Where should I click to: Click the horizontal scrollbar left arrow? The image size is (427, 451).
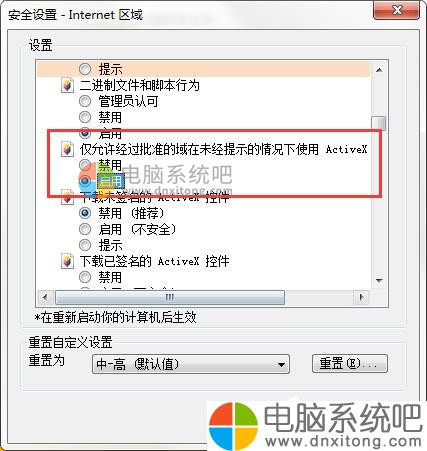click(45, 297)
